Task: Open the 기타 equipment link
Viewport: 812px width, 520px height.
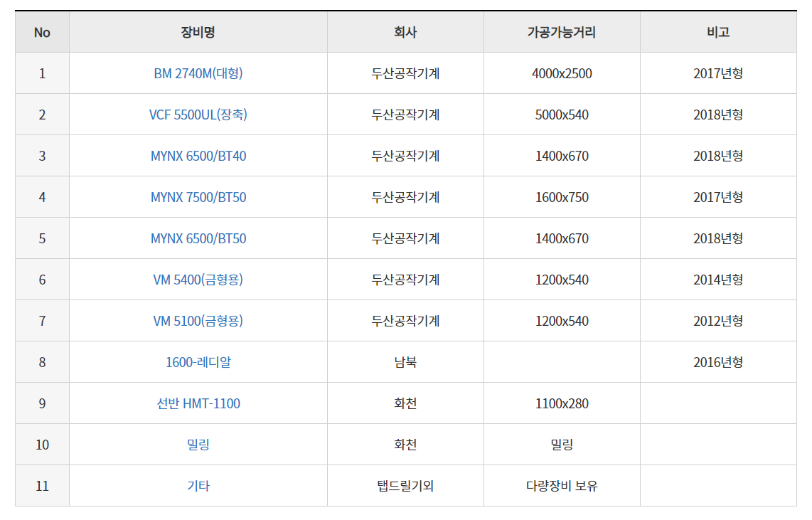Action: pyautogui.click(x=198, y=486)
